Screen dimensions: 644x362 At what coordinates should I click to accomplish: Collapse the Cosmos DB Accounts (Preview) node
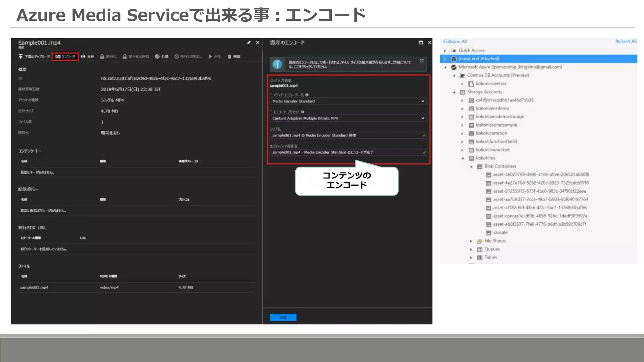pyautogui.click(x=454, y=75)
